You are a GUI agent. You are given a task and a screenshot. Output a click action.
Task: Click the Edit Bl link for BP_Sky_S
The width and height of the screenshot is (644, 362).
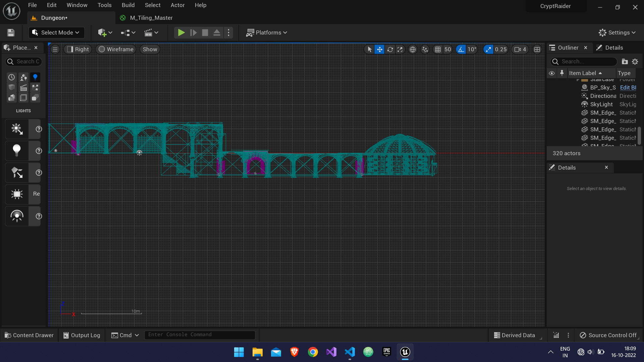tap(628, 87)
